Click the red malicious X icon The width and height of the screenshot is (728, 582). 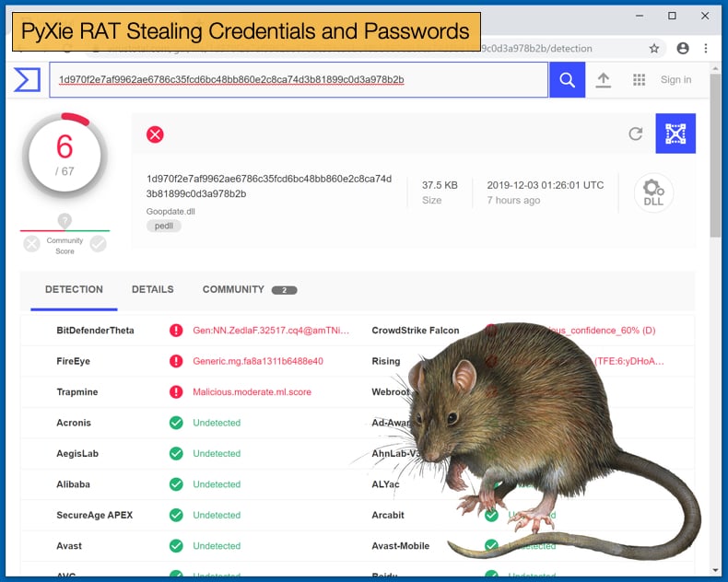(155, 134)
